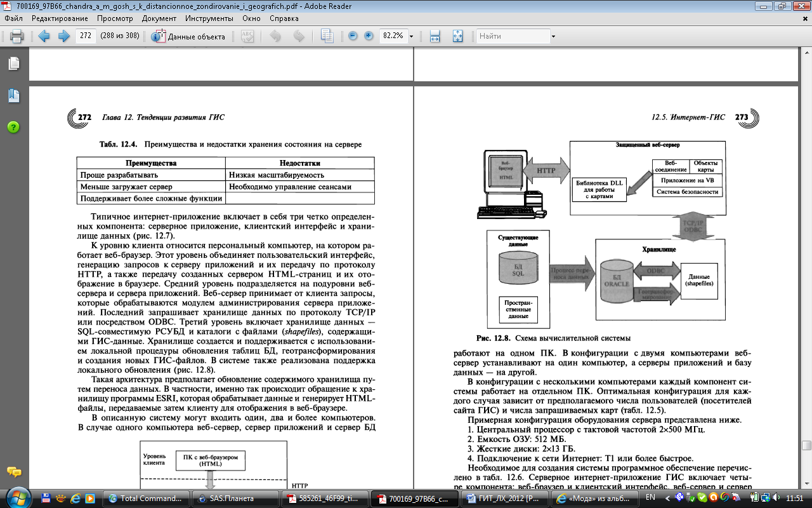This screenshot has width=812, height=508.
Task: Click the page display documents icon
Action: click(327, 36)
